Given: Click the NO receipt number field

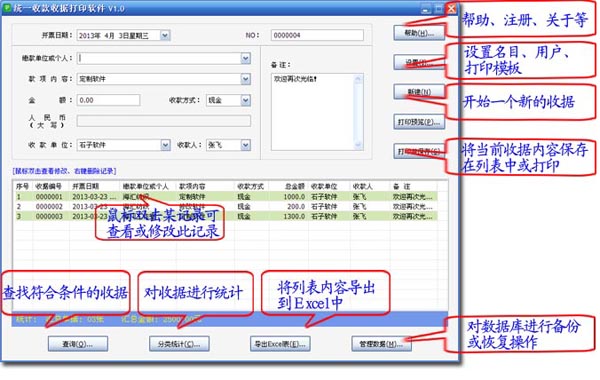Looking at the screenshot, I should (317, 35).
